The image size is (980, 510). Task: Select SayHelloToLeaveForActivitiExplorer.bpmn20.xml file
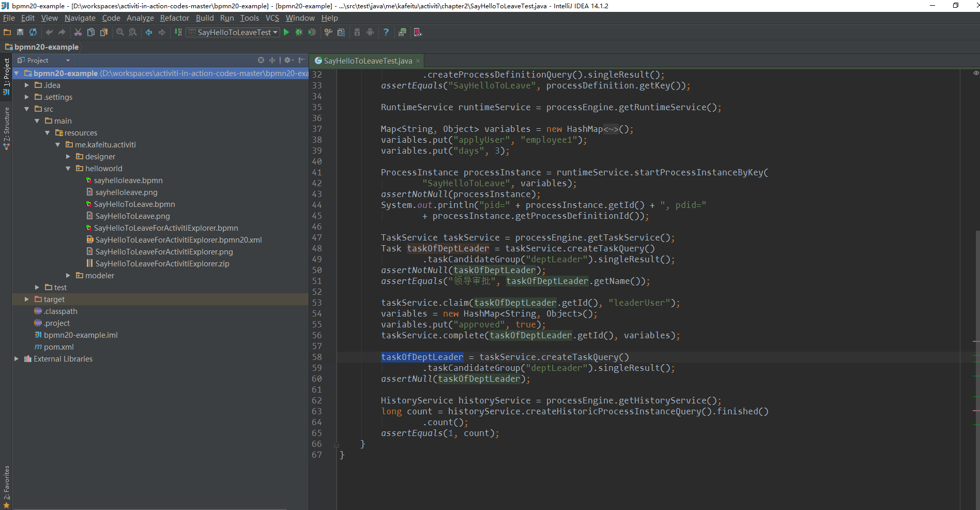click(178, 240)
